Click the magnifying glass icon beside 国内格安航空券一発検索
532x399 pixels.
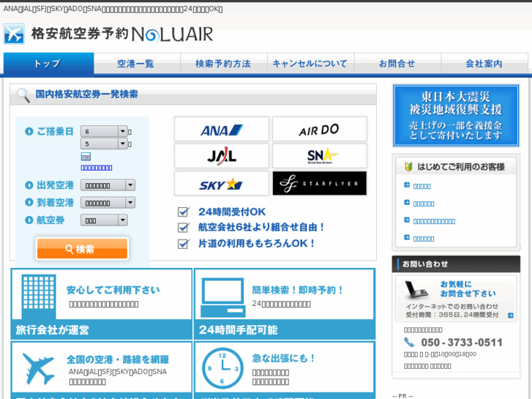23,95
